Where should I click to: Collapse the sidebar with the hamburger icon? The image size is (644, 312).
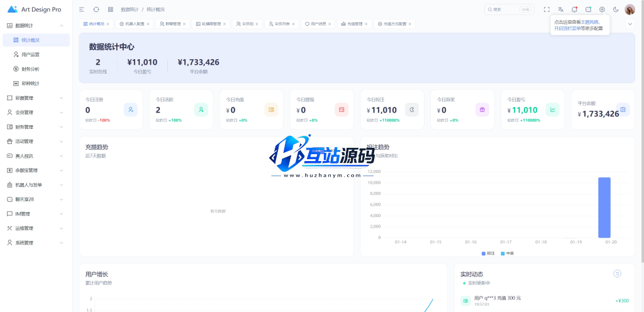(82, 9)
